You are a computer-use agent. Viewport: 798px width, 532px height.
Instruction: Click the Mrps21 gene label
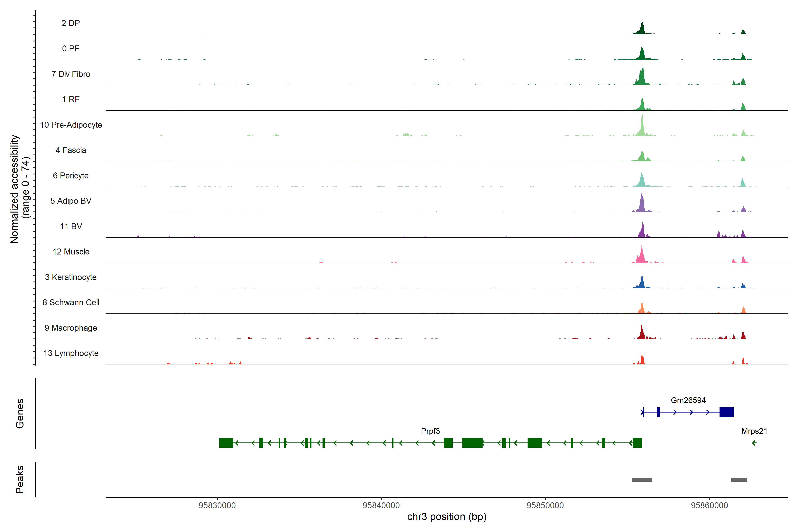[x=754, y=431]
